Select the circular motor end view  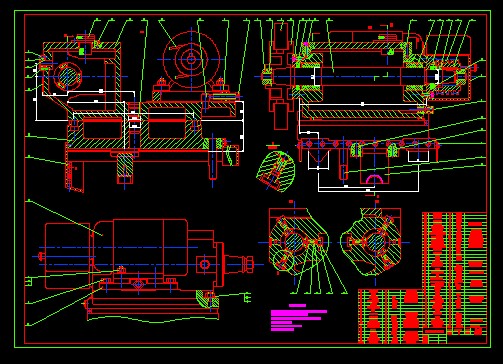point(191,60)
